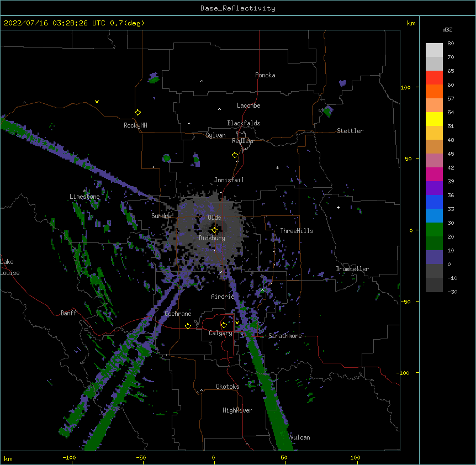This screenshot has height=465, width=476.
Task: Click the yellow V marker east of Calgary
Action: (x=237, y=323)
